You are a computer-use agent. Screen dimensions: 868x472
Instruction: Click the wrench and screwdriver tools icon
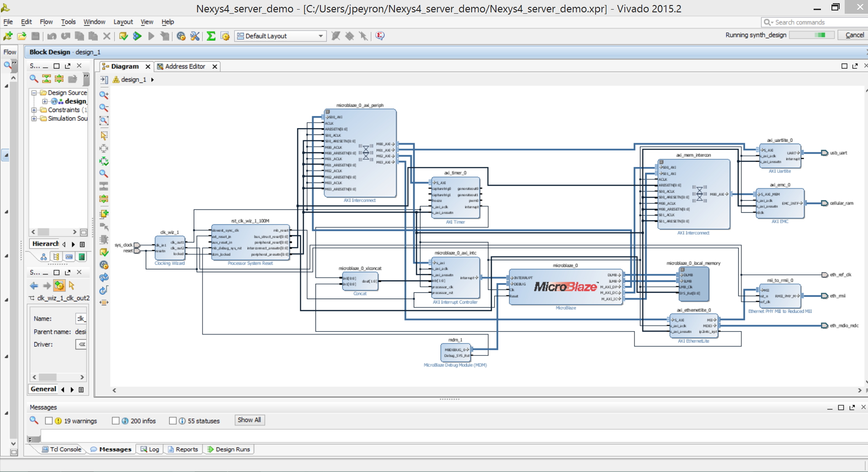coord(195,36)
